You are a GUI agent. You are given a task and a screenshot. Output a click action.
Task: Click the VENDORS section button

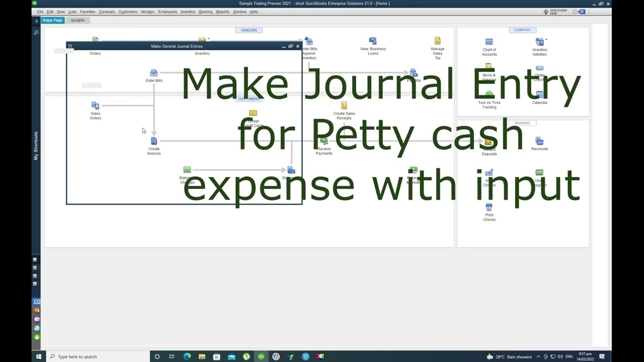point(249,30)
